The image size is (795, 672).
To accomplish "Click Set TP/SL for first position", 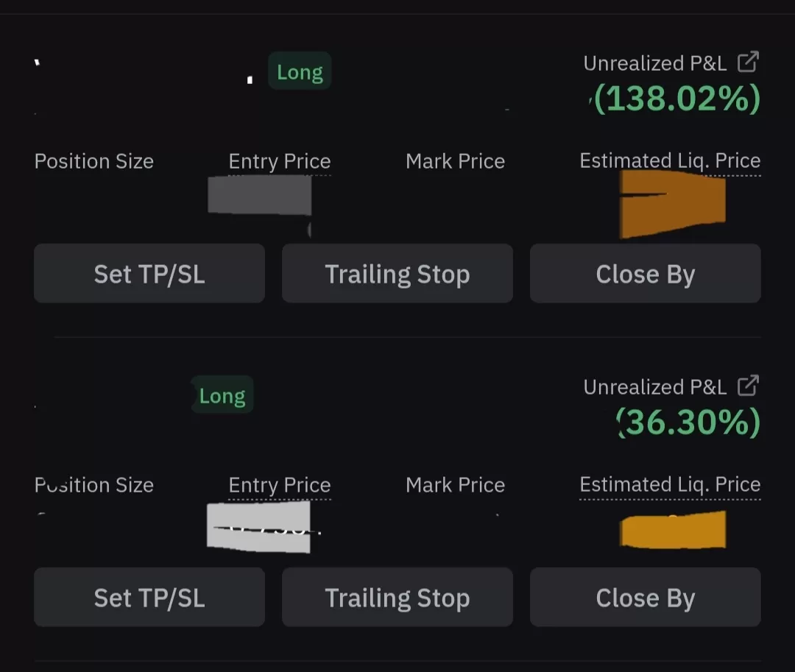I will [x=149, y=274].
